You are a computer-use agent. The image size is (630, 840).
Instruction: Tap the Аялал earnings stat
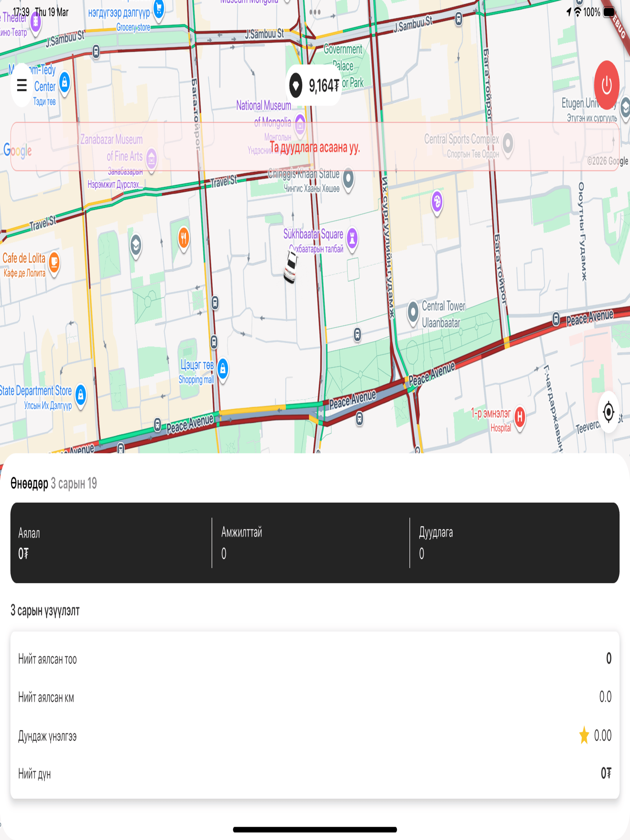111,543
